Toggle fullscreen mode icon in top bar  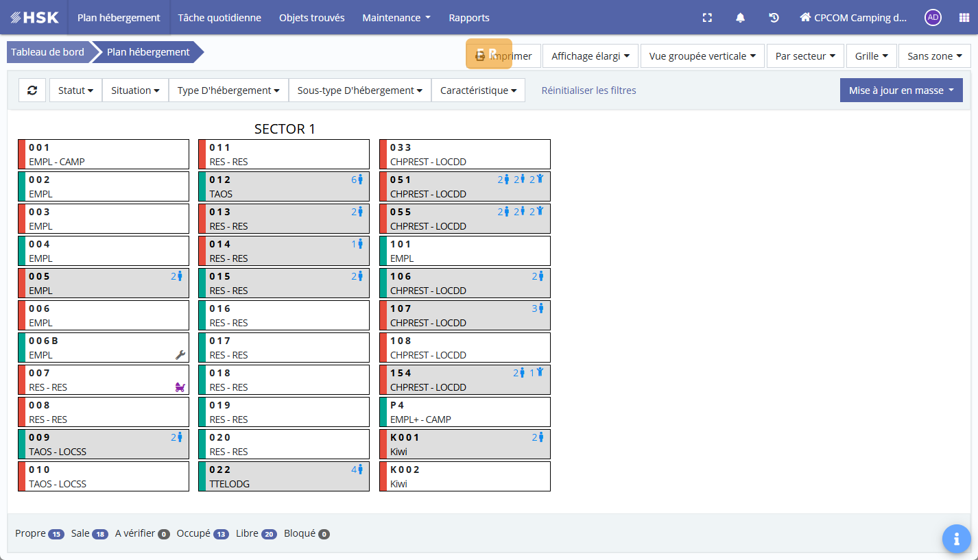pos(707,18)
